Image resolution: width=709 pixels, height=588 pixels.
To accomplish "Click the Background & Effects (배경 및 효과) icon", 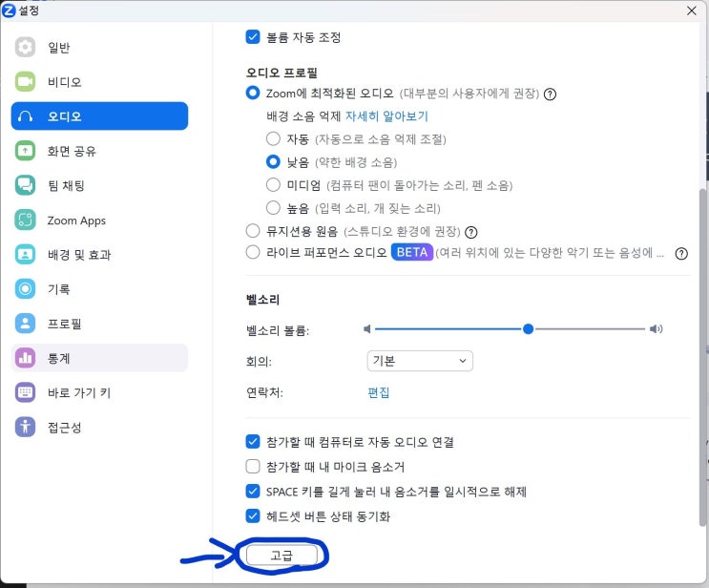I will (x=25, y=254).
